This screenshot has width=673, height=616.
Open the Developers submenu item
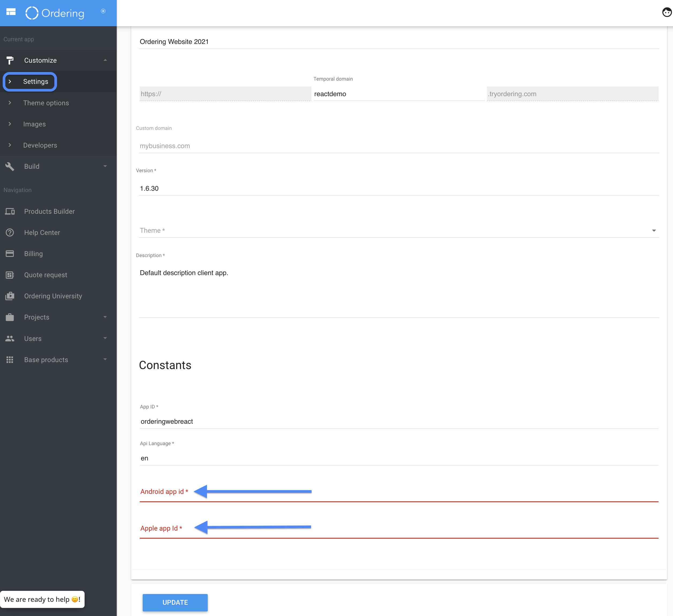point(40,145)
